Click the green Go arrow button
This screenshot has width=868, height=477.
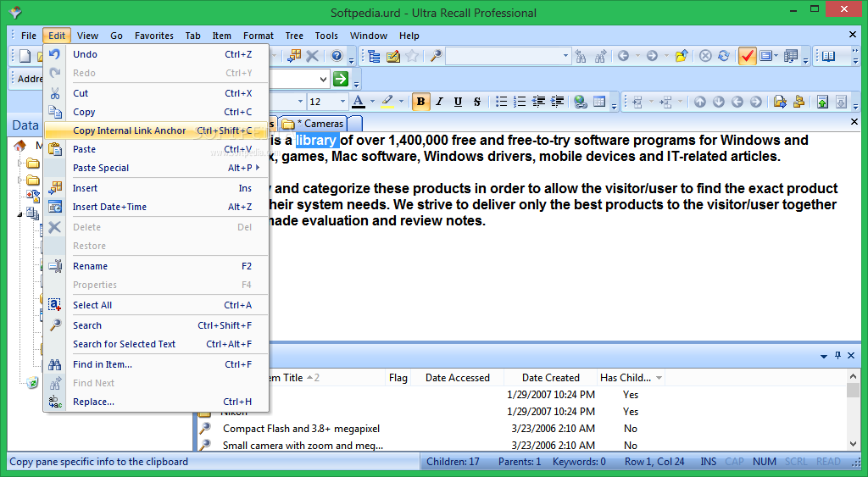341,79
